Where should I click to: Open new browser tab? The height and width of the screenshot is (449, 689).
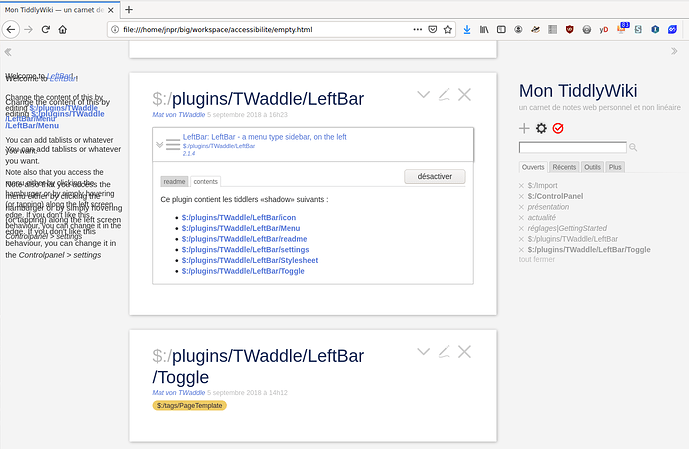tap(129, 10)
